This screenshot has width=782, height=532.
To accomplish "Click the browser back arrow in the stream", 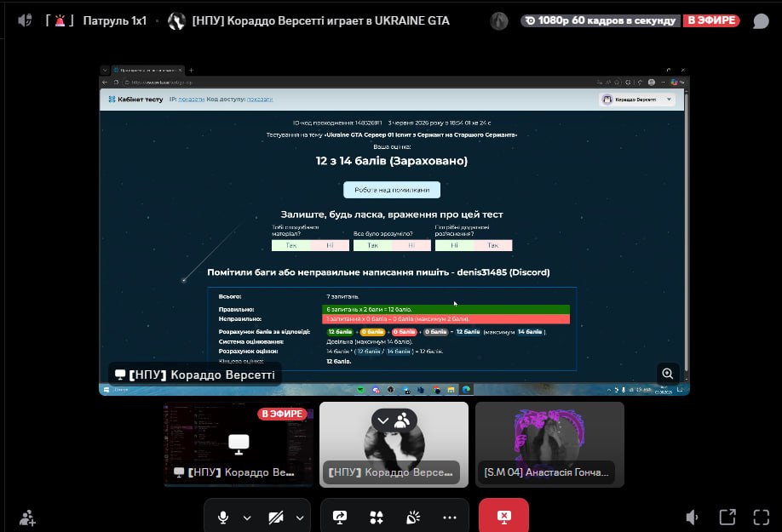I will coord(105,83).
